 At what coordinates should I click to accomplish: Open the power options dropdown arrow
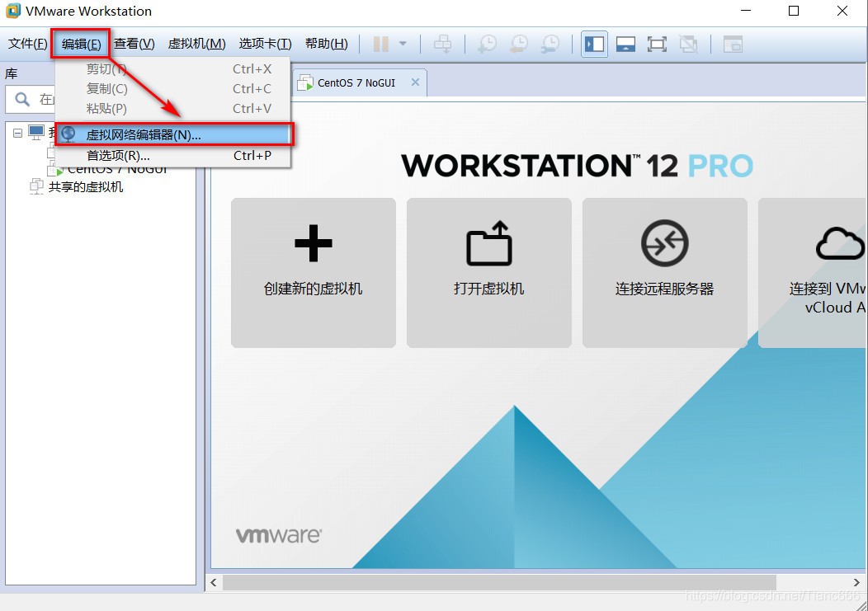coord(403,44)
